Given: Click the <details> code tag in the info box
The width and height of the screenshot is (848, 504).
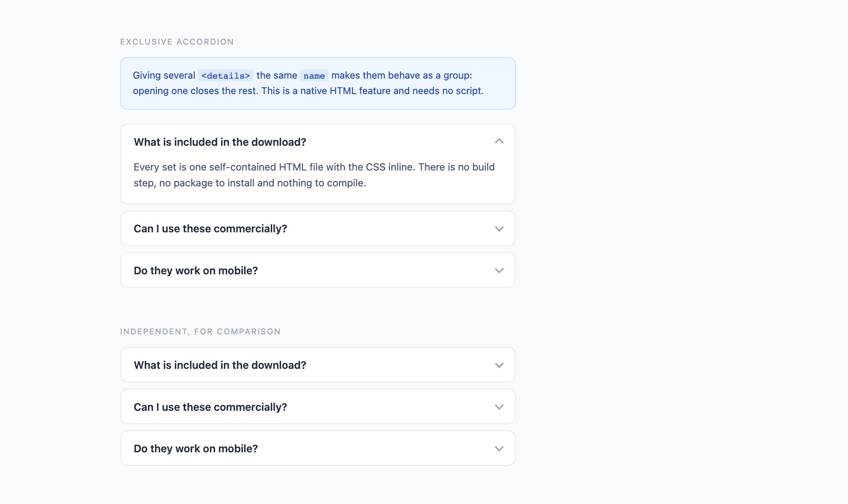Looking at the screenshot, I should [x=226, y=76].
